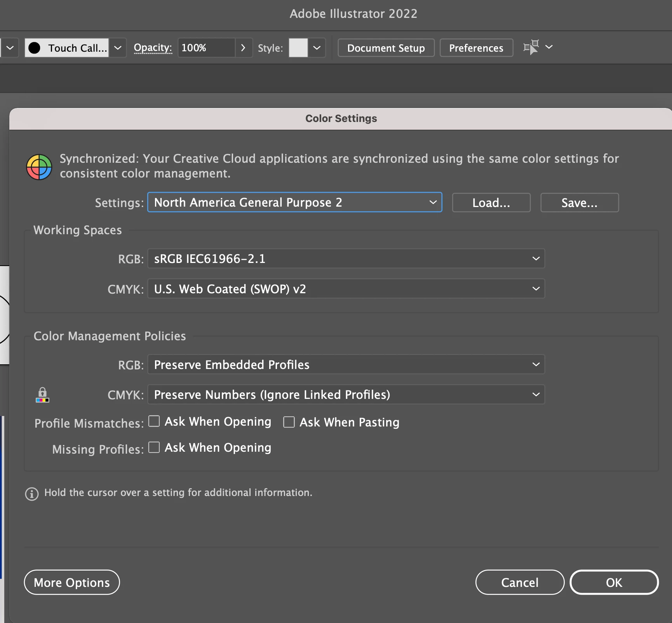Click the CMYK lock icon beside policies
672x623 pixels.
tap(43, 395)
